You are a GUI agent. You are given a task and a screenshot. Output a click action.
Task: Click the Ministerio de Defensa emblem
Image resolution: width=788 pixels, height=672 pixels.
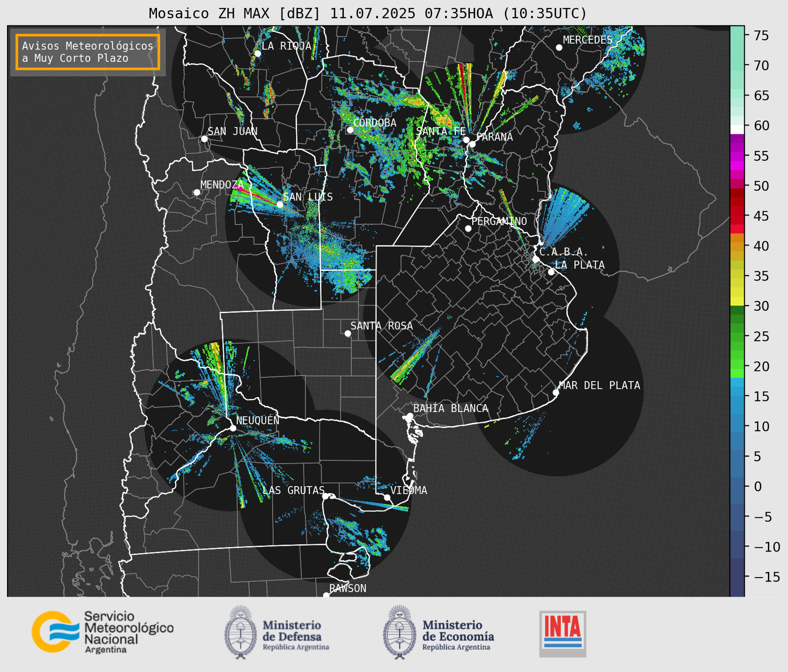241,632
